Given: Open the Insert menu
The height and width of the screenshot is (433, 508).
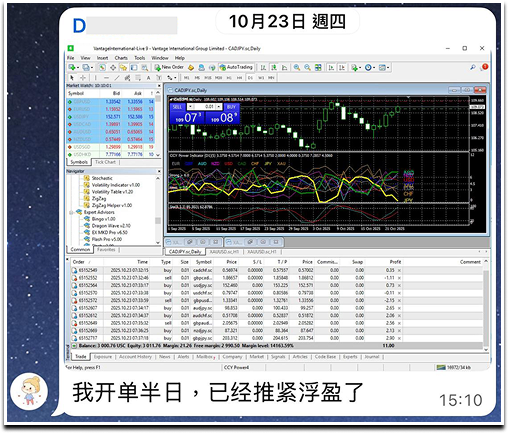Looking at the screenshot, I should [x=102, y=58].
